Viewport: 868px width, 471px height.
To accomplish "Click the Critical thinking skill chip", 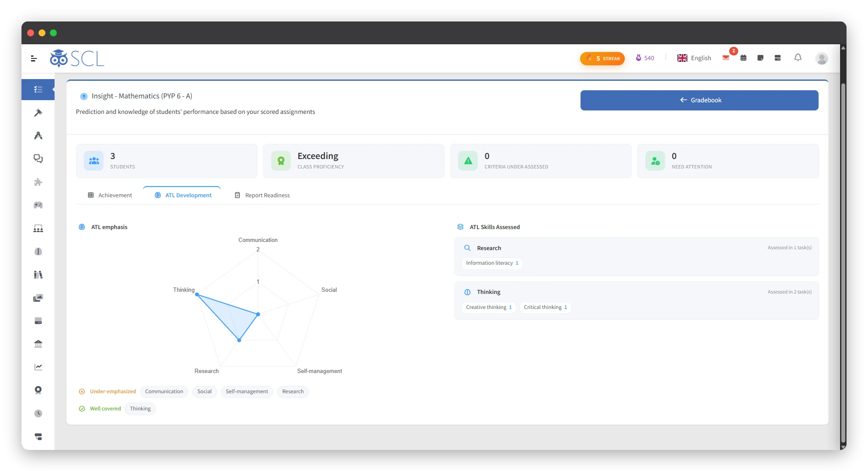I will pos(545,307).
